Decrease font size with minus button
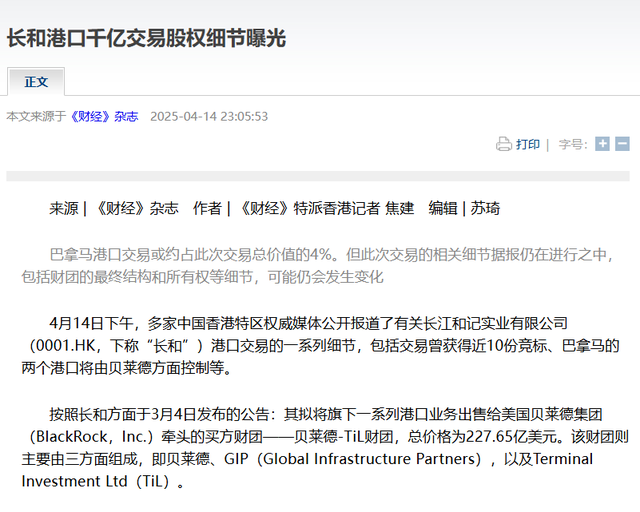Viewport: 640px width, 512px height. click(622, 144)
